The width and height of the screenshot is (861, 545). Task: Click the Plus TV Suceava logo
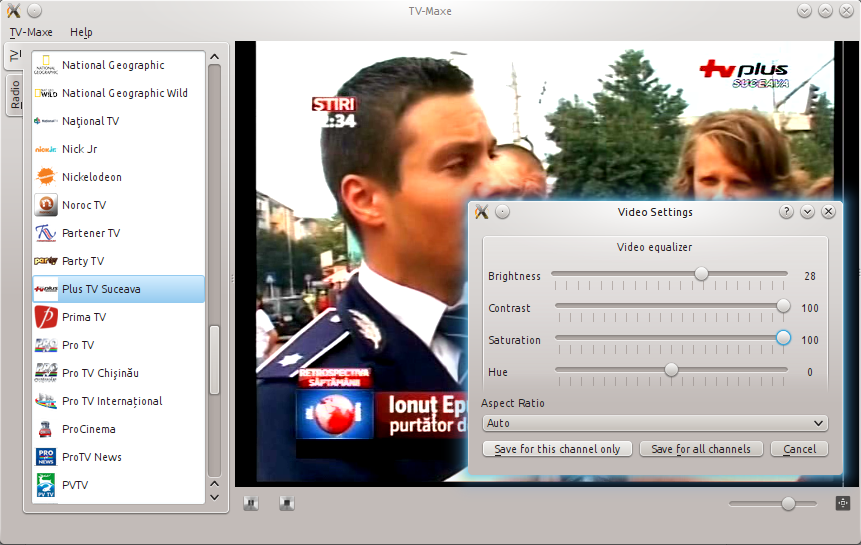pos(46,289)
